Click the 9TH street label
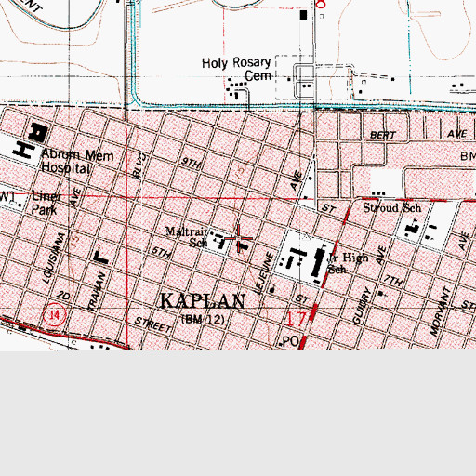This screenshot has width=476, height=476. coord(191,163)
